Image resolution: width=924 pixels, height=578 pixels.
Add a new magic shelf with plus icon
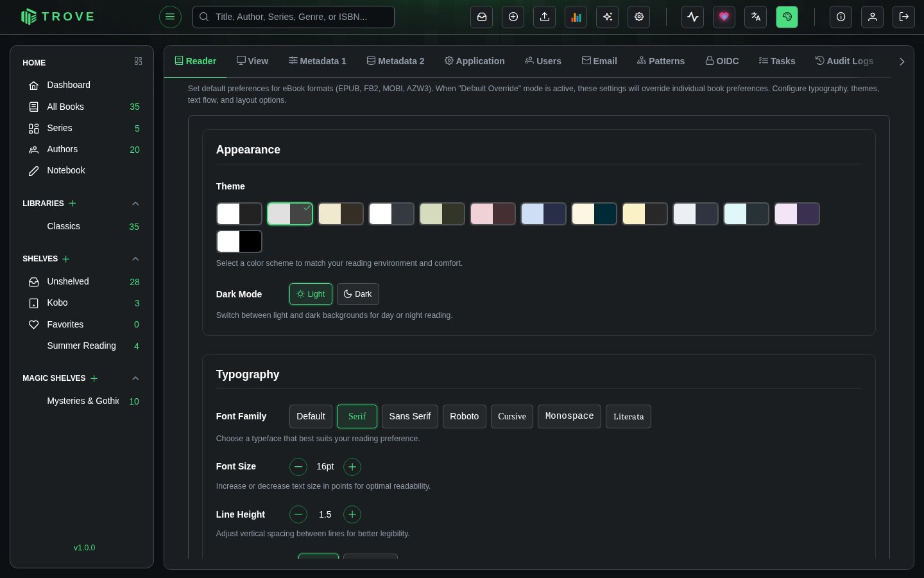[x=94, y=378]
